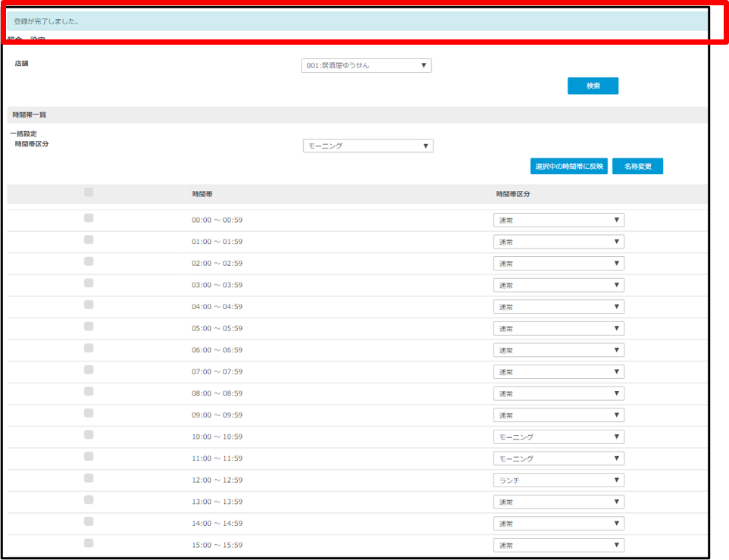Check the 09:00 ~ 09:59 row checkbox

click(x=89, y=413)
